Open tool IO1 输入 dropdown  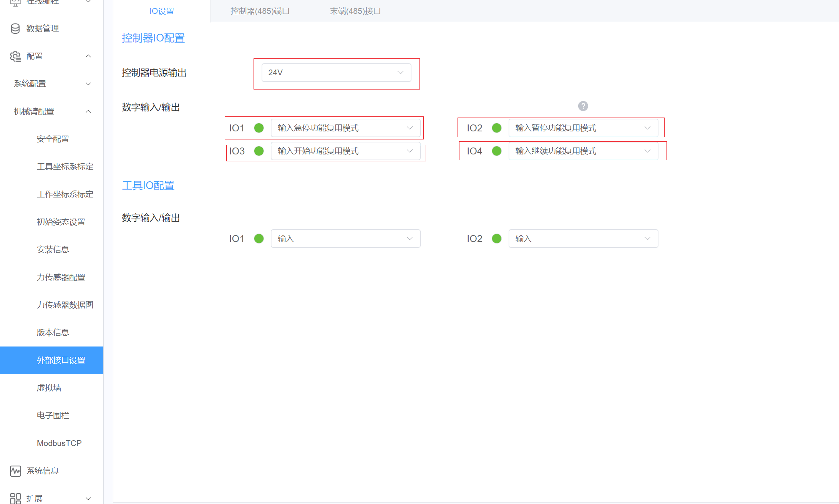tap(345, 239)
